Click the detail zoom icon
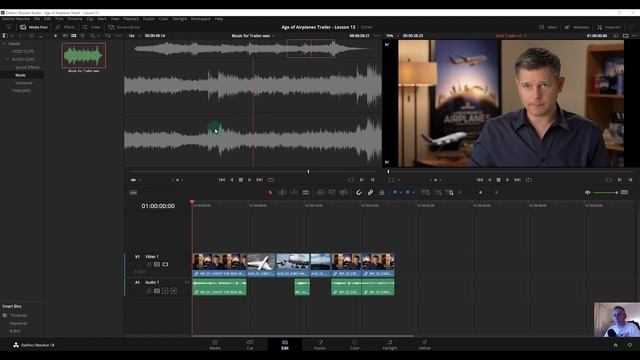This screenshot has width=640, height=360. click(x=438, y=192)
